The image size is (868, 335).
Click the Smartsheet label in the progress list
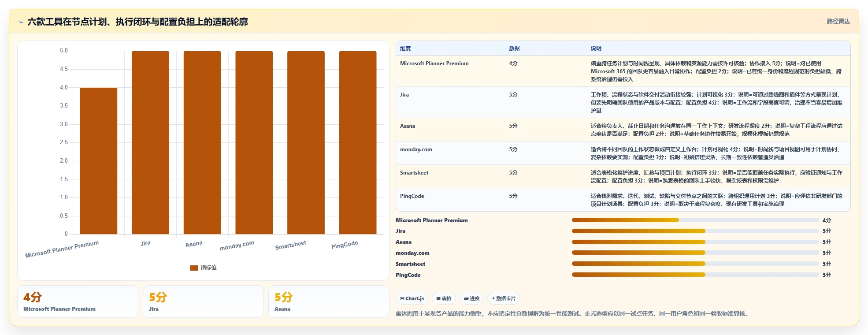click(410, 264)
